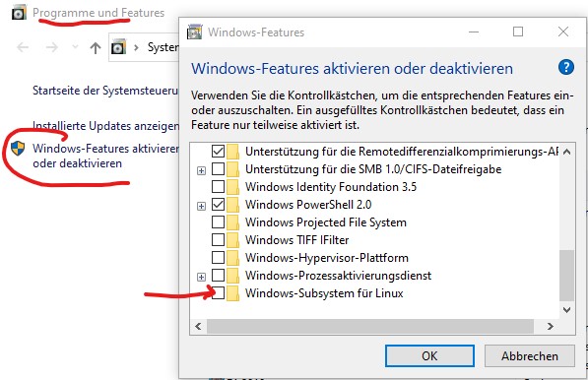Click the up arrow in Programme und Features
The height and width of the screenshot is (380, 588).
click(96, 47)
